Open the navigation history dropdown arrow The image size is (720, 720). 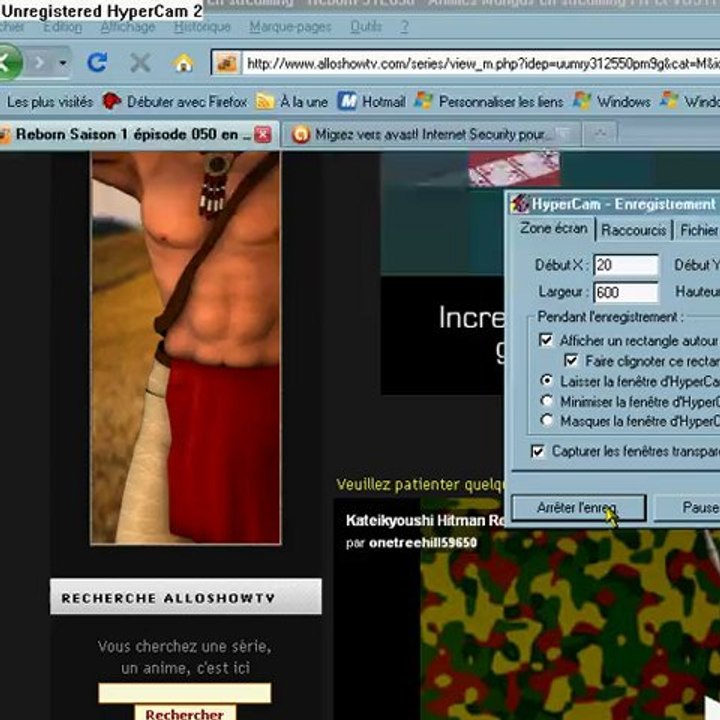click(x=62, y=62)
